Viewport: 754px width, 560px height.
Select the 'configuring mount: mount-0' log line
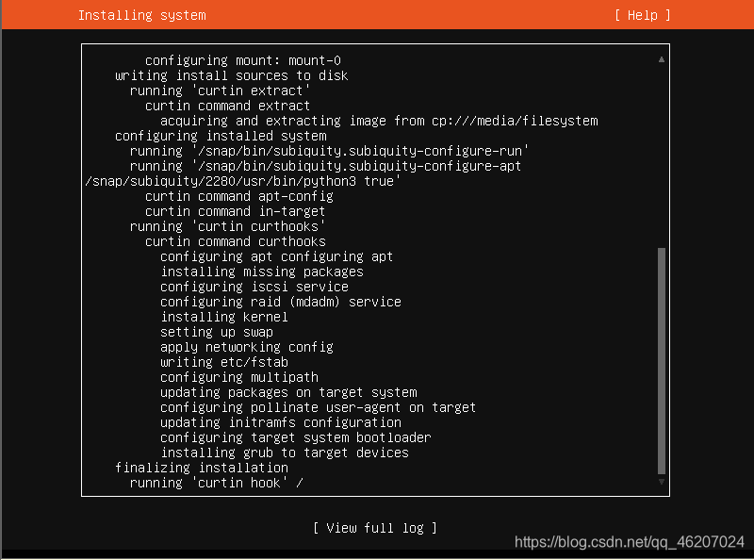tap(243, 60)
